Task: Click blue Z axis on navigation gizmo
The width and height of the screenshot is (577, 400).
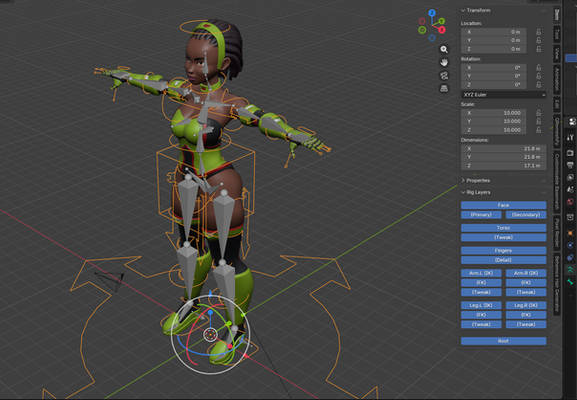Action: (432, 13)
